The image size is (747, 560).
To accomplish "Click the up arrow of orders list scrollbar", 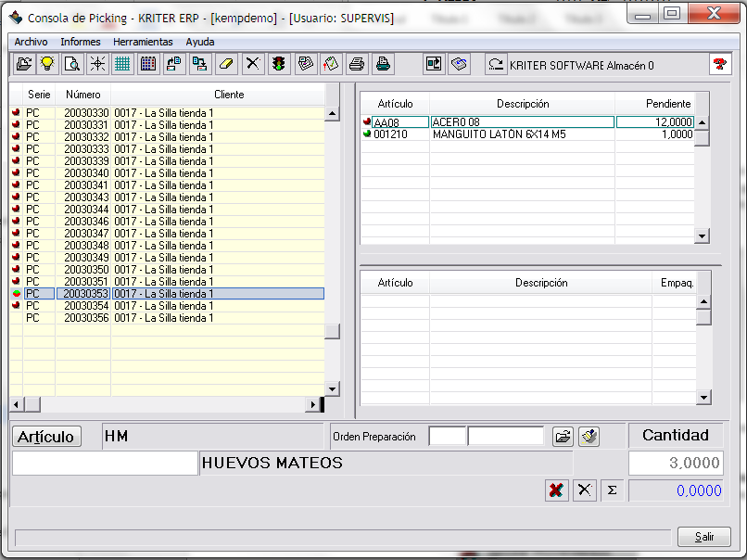I will (x=332, y=114).
